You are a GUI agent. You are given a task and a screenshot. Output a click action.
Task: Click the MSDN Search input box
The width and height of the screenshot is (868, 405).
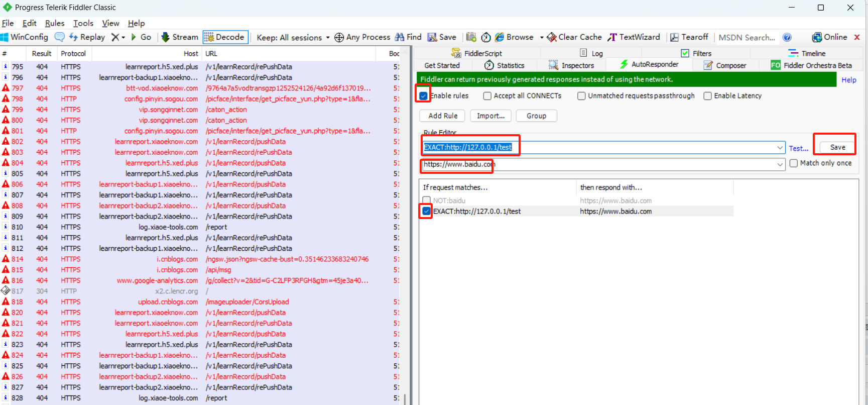point(747,37)
